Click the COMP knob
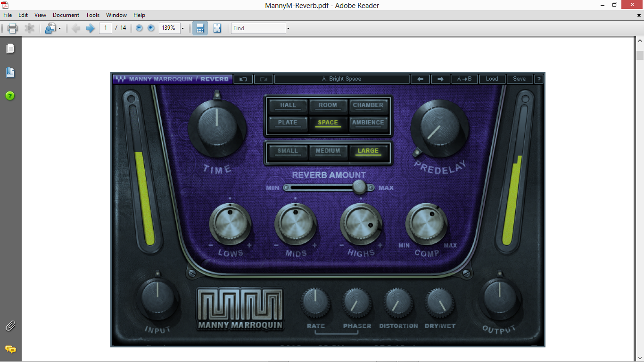Screen dimensions: 644x362 point(427,224)
